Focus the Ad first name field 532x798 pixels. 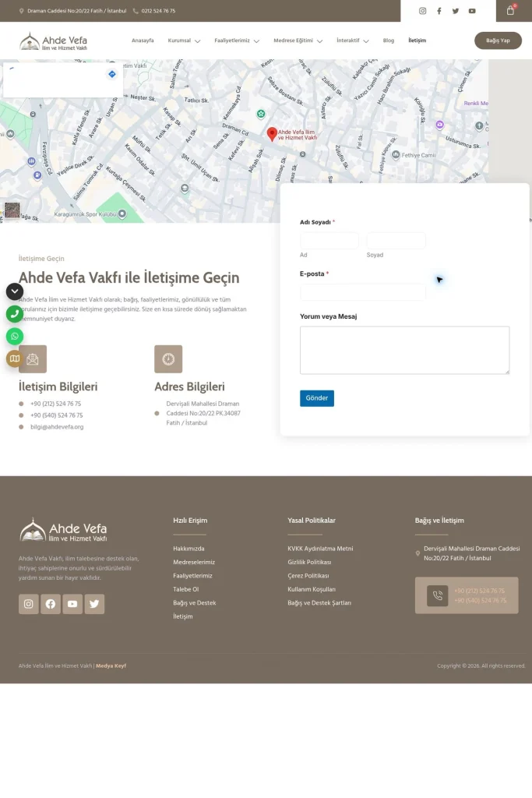pyautogui.click(x=329, y=241)
